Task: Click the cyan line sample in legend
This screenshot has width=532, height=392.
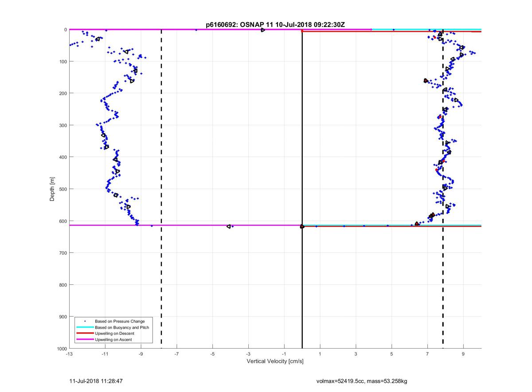Action: point(85,327)
